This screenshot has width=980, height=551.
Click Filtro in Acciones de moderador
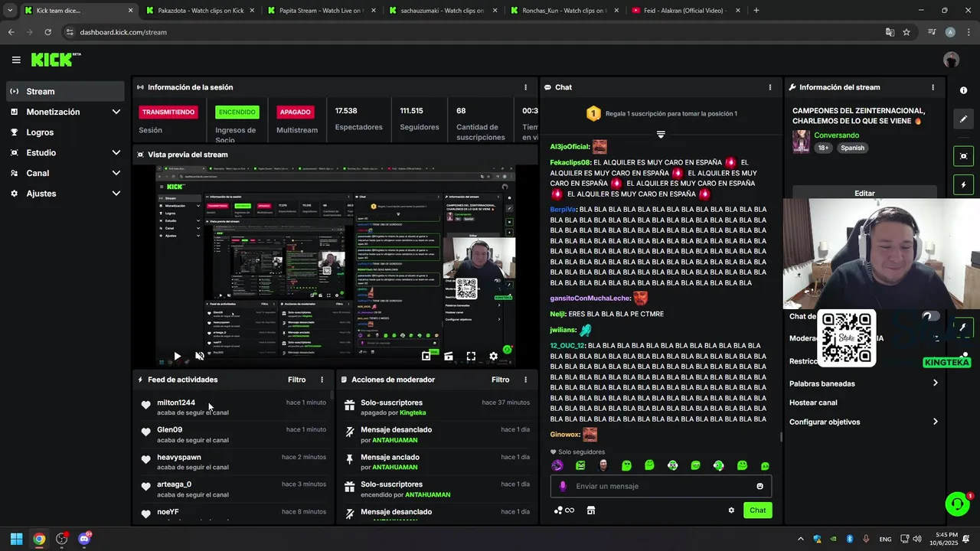click(500, 380)
